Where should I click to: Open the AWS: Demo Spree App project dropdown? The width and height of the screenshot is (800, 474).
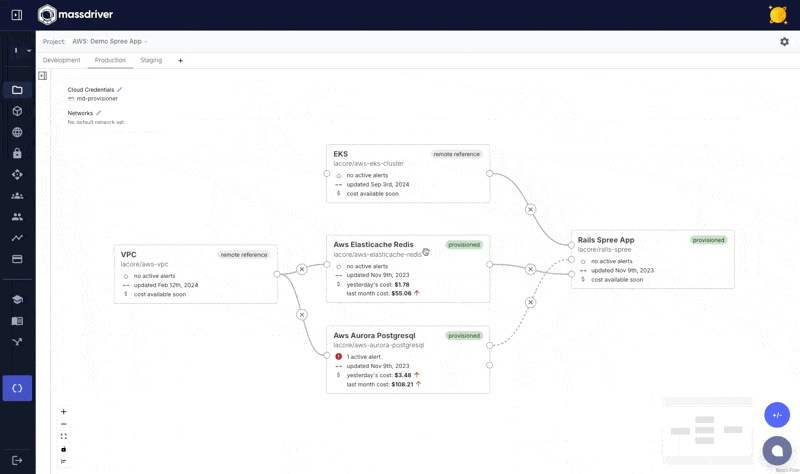point(110,42)
